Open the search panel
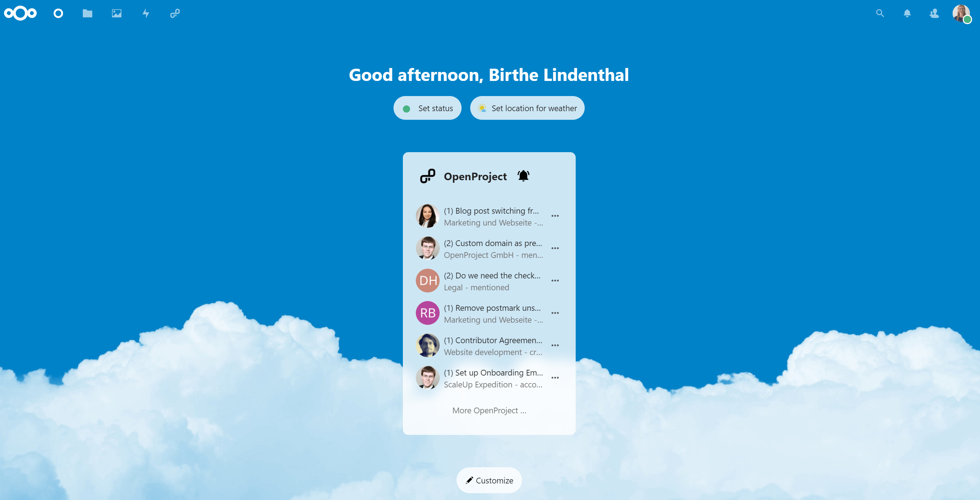Viewport: 980px width, 500px height. 880,13
